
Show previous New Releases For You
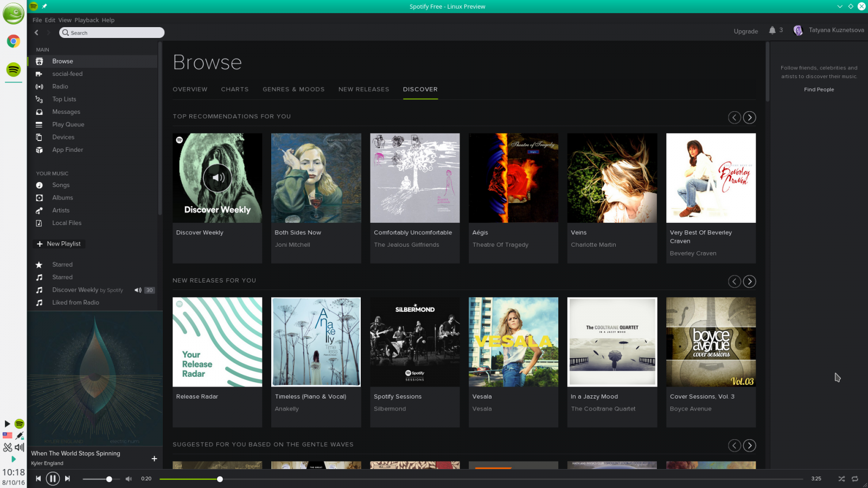point(735,281)
